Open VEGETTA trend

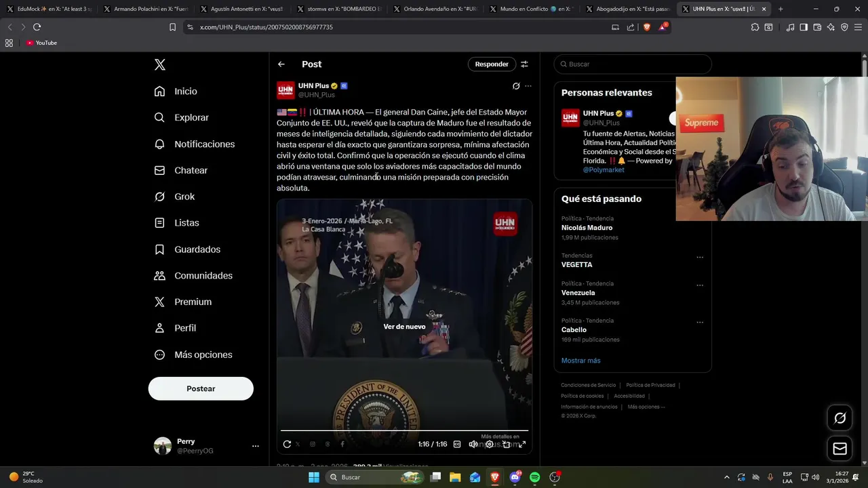coord(576,264)
